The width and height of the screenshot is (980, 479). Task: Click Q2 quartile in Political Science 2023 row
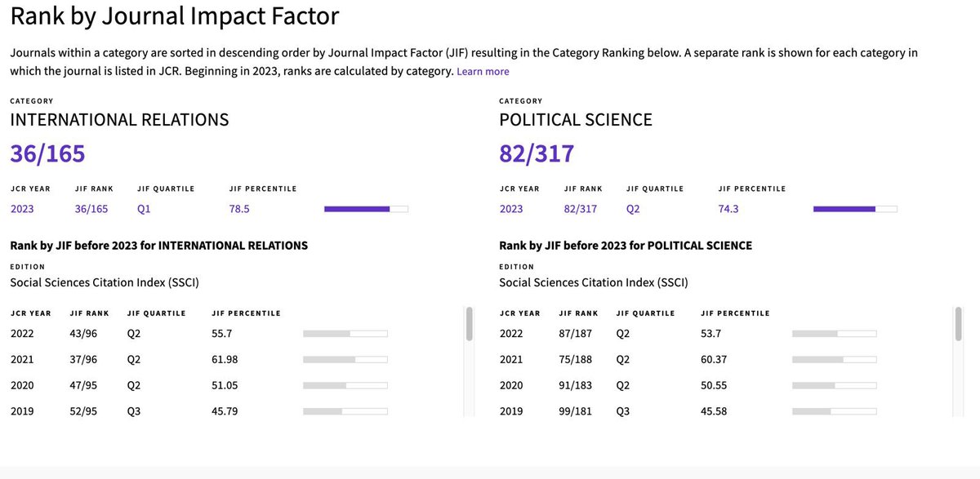pos(634,209)
